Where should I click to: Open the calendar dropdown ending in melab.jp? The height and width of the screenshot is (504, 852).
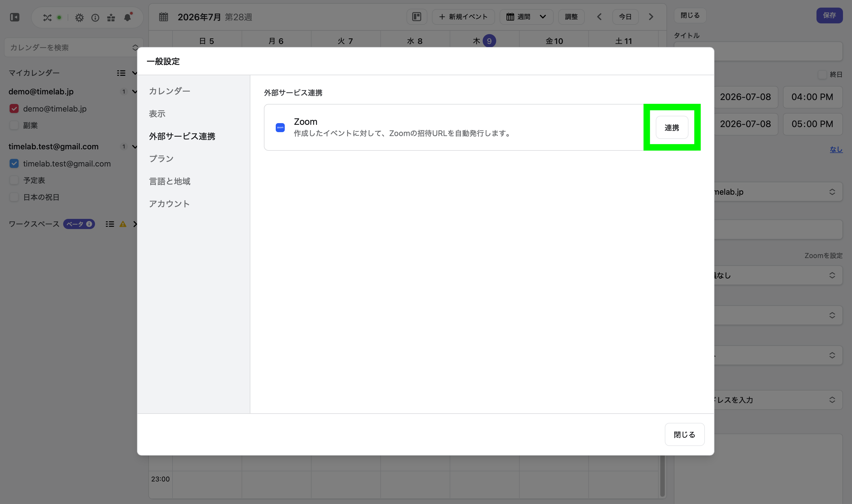(x=778, y=192)
